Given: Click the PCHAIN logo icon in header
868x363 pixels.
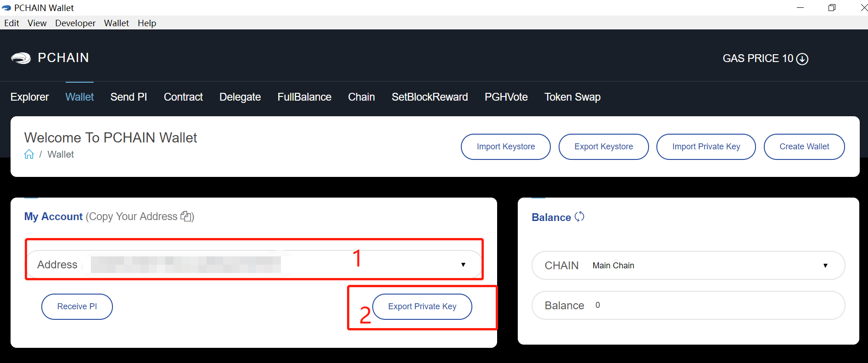Looking at the screenshot, I should [x=21, y=58].
